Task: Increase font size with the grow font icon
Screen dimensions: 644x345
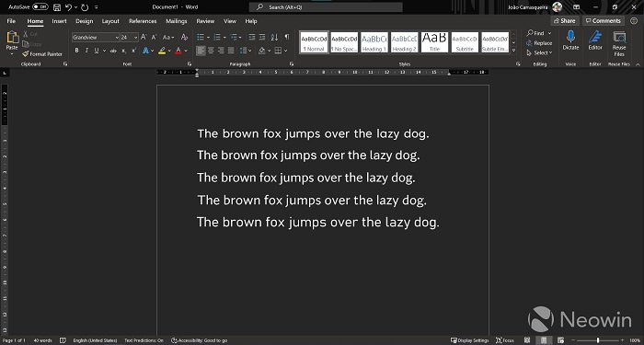Action: (144, 38)
